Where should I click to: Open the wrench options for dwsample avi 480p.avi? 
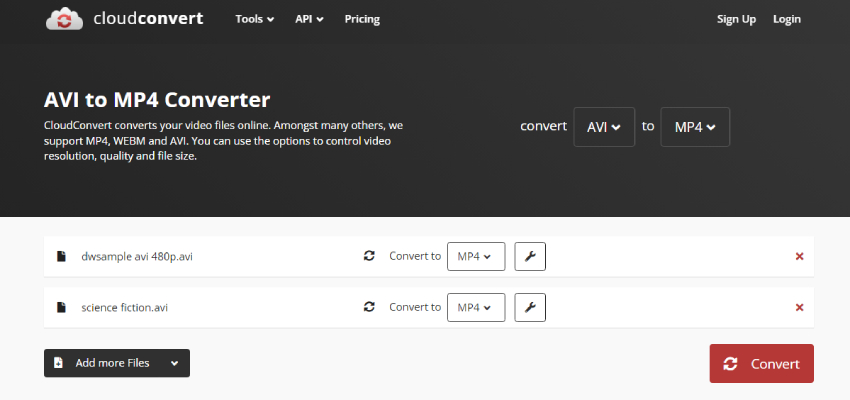[530, 256]
